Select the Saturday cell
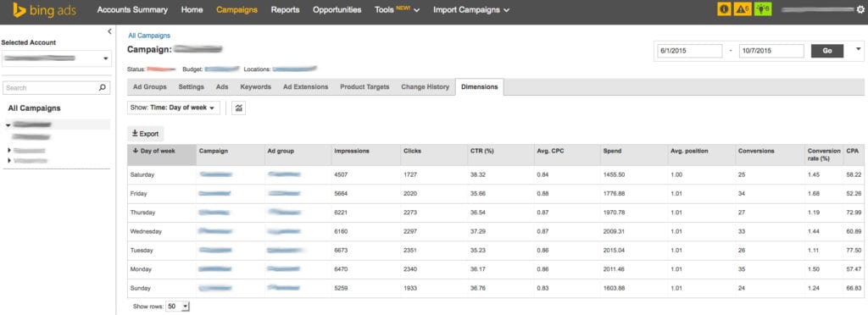Viewport: 868px width, 315px height. click(x=142, y=174)
